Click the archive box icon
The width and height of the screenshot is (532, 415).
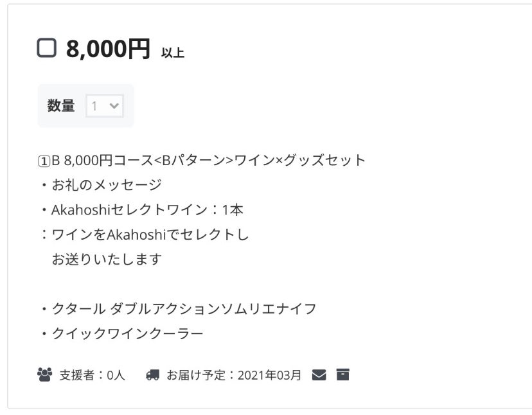(x=343, y=375)
